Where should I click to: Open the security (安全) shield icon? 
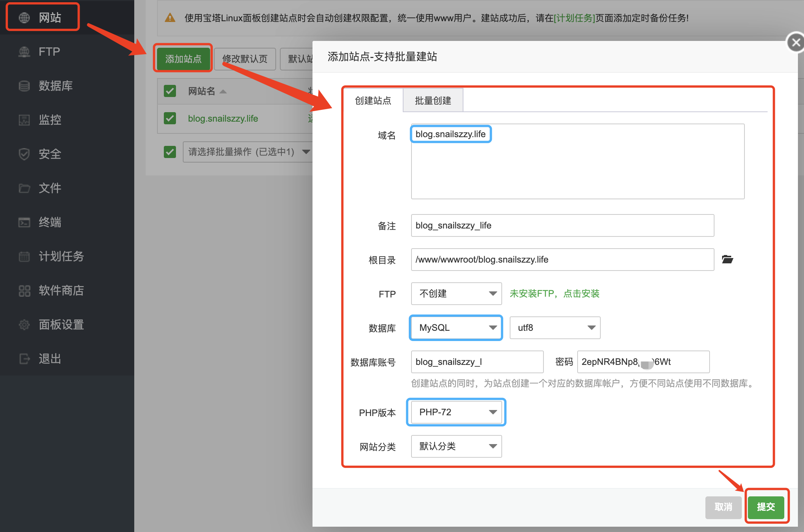click(24, 154)
